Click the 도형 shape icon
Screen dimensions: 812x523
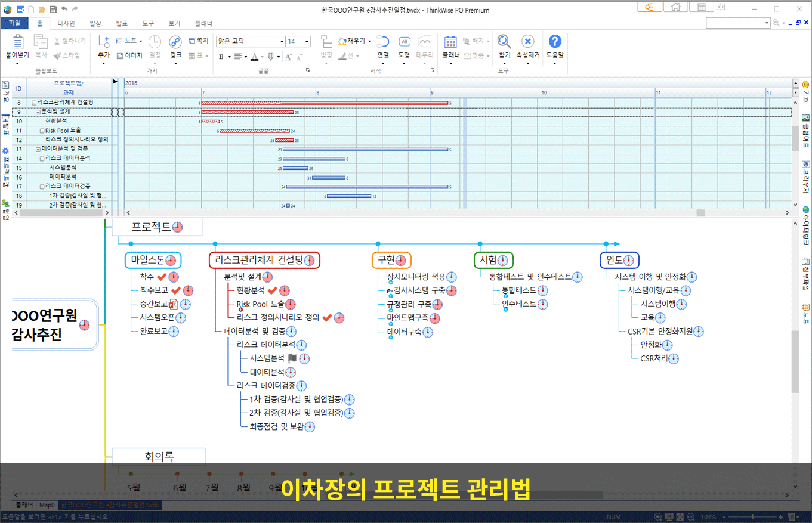tap(404, 42)
